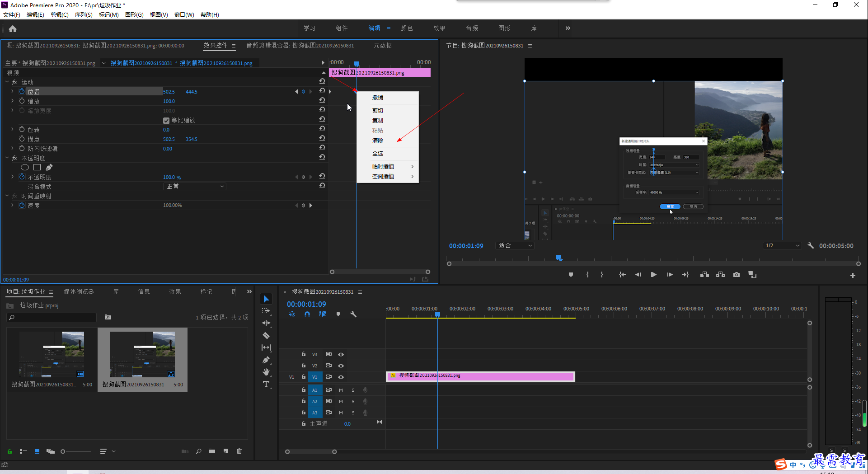Open the Sequence menu
Image resolution: width=868 pixels, height=474 pixels.
tap(84, 14)
